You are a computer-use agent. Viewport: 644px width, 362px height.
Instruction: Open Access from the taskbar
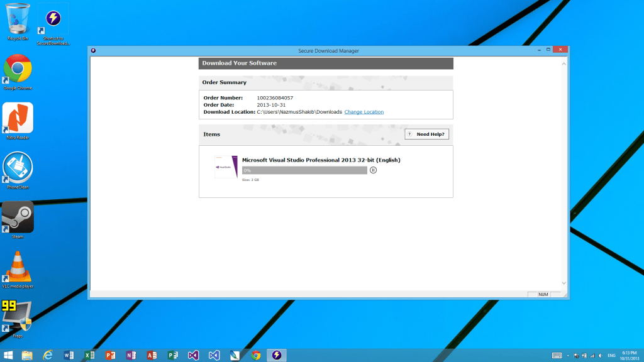pos(152,355)
